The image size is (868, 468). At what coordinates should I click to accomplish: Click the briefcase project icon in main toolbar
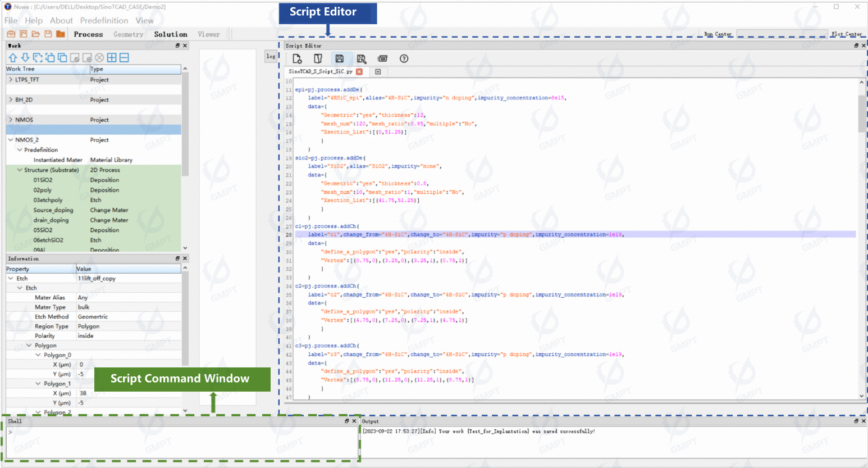(x=11, y=34)
